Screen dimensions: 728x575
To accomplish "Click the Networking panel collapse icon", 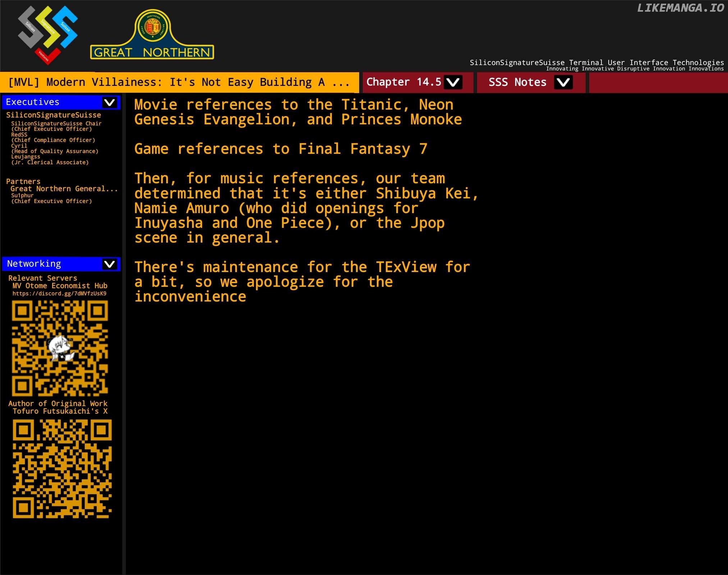I will point(110,263).
